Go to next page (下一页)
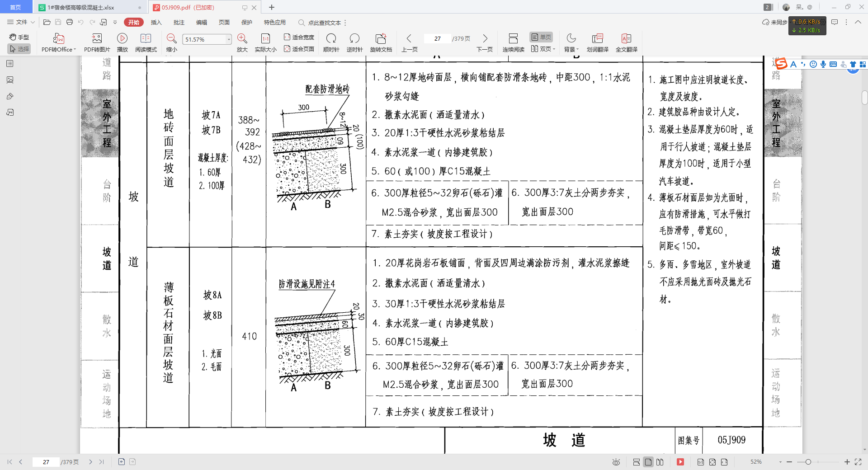 pyautogui.click(x=485, y=43)
